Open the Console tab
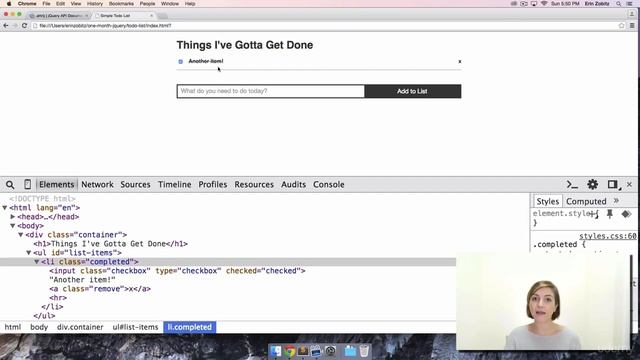This screenshot has width=640, height=360. coord(329,184)
